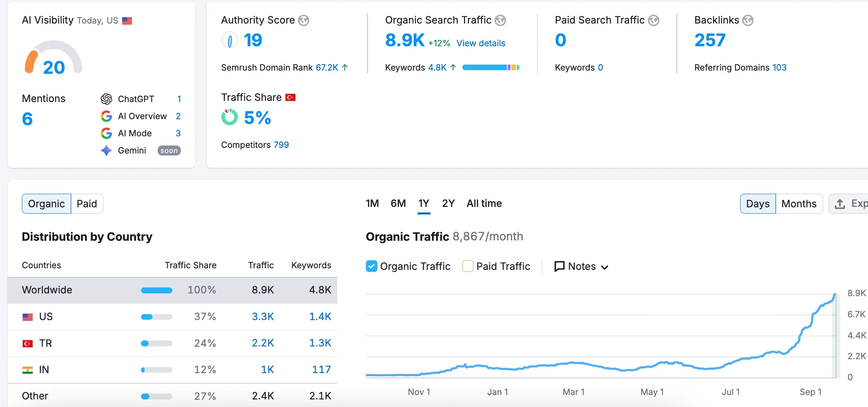Open View details for organic traffic
Image resolution: width=868 pixels, height=407 pixels.
pos(480,43)
